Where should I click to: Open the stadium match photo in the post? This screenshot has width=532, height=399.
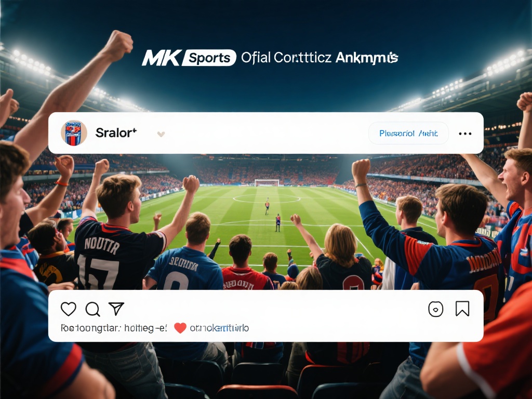(266, 222)
